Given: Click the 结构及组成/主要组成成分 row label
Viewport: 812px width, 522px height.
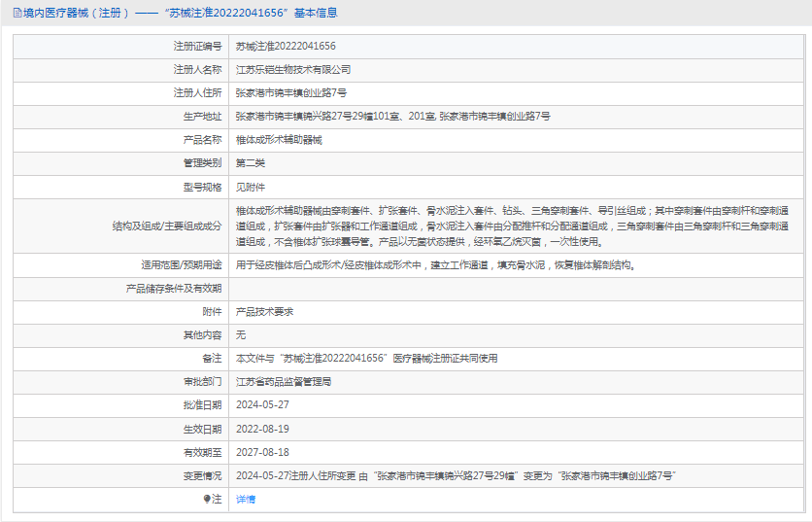Looking at the screenshot, I should click(167, 226).
